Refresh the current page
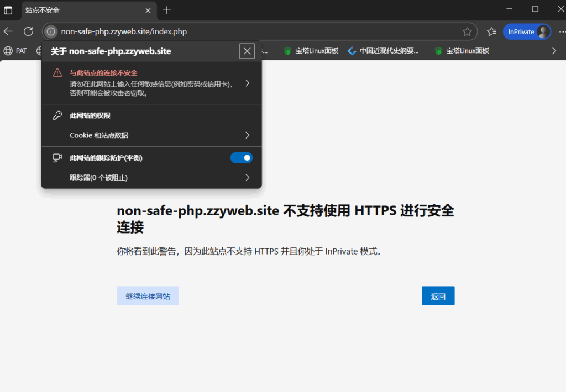566x392 pixels. 28,31
